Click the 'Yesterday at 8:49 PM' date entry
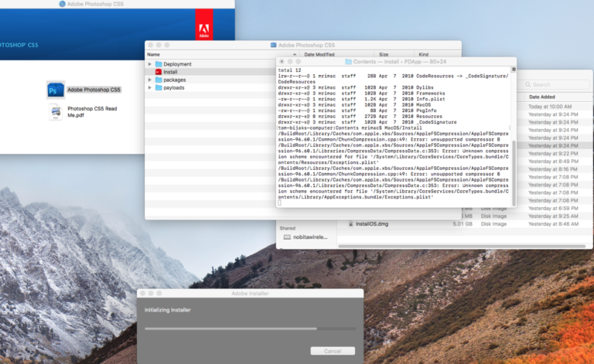The image size is (594, 364). coord(553,162)
